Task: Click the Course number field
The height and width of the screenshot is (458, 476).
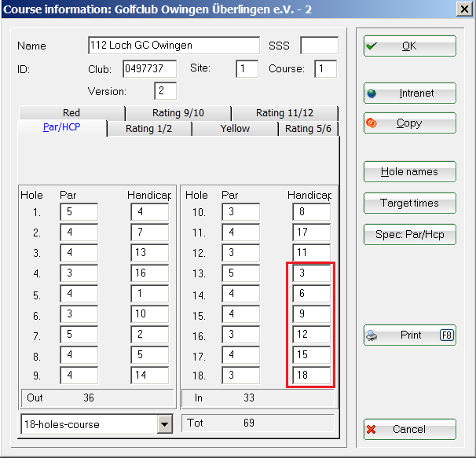Action: [326, 68]
